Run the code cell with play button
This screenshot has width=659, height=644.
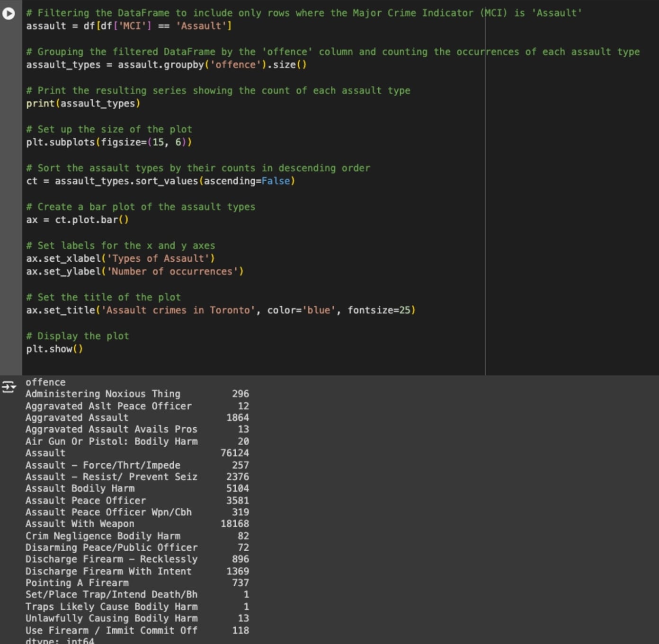point(9,14)
